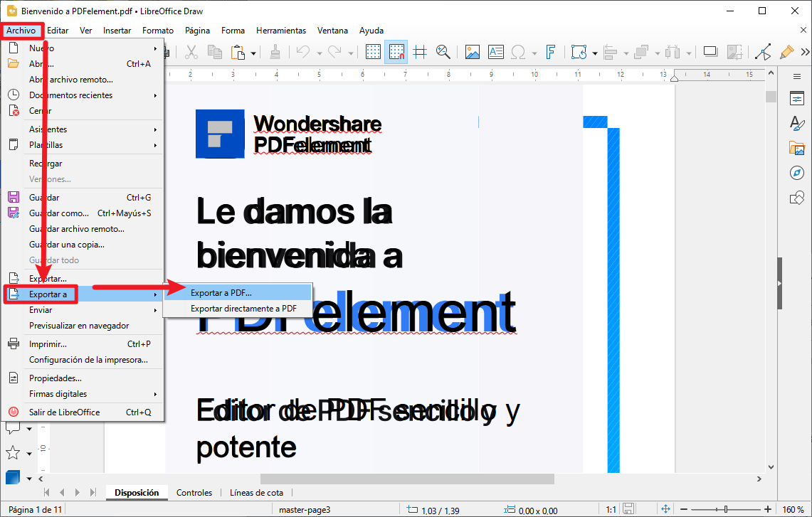This screenshot has height=517, width=812.
Task: Choose Salir de LibreOffice entry
Action: [x=83, y=412]
